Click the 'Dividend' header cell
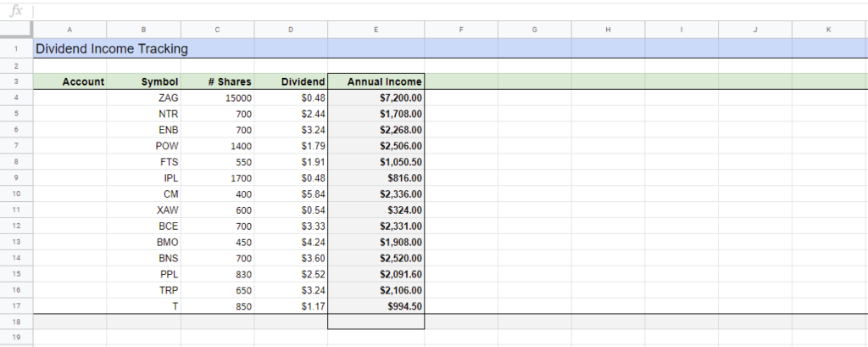868x347 pixels. (x=292, y=82)
